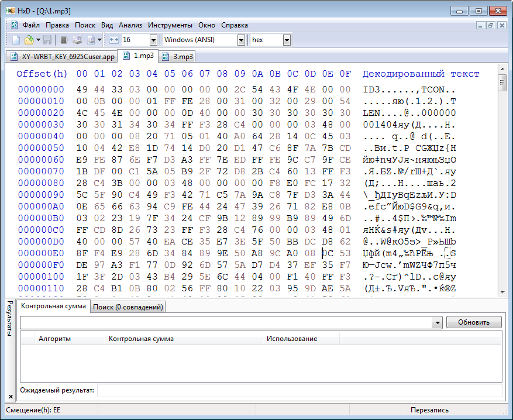The height and width of the screenshot is (420, 513).
Task: Open main memory with the chip icon
Action: pos(64,40)
